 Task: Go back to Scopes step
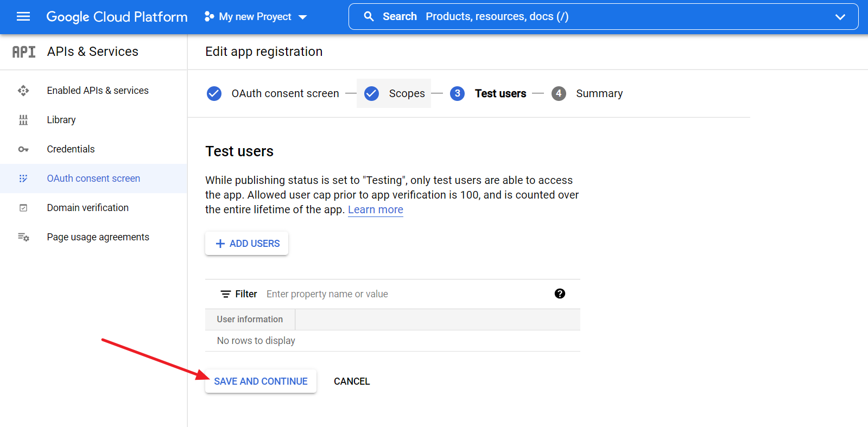coord(407,93)
